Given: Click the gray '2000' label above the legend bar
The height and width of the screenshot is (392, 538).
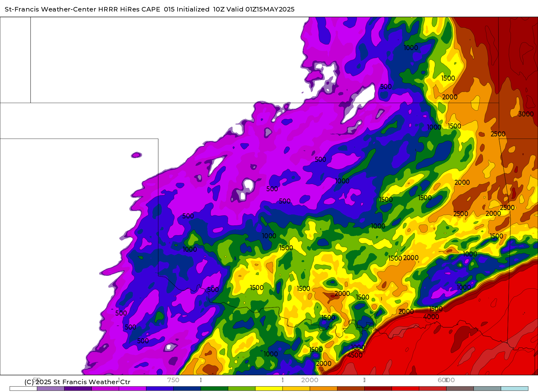Looking at the screenshot, I should click(310, 380).
